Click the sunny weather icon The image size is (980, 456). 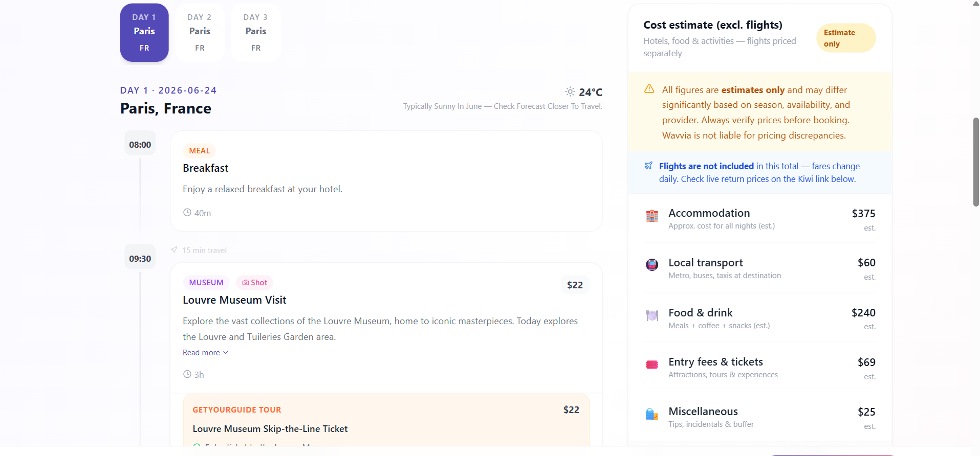570,92
